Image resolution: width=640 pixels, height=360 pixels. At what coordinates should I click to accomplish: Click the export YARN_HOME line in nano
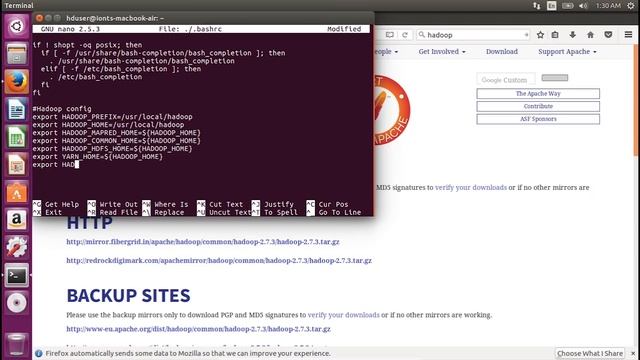click(x=98, y=157)
